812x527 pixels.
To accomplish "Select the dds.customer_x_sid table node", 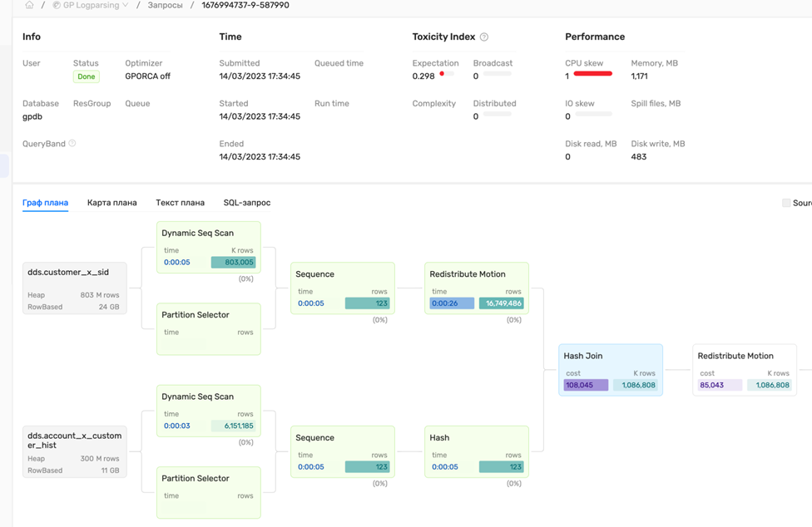I will click(x=75, y=288).
